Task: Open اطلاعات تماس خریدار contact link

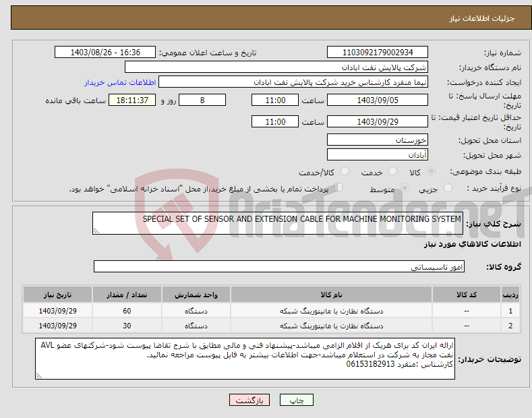Action: coord(120,82)
